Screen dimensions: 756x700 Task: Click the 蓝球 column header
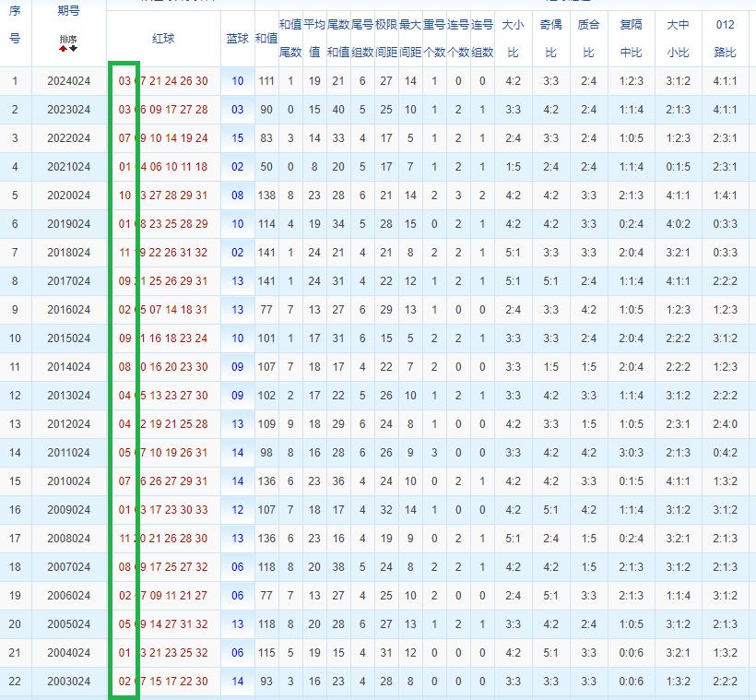coord(237,38)
